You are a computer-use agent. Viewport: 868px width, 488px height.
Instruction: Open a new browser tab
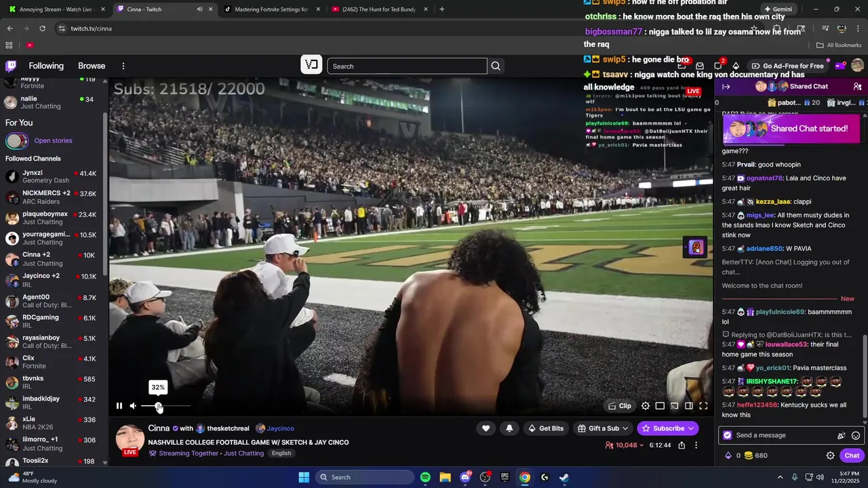pos(442,9)
